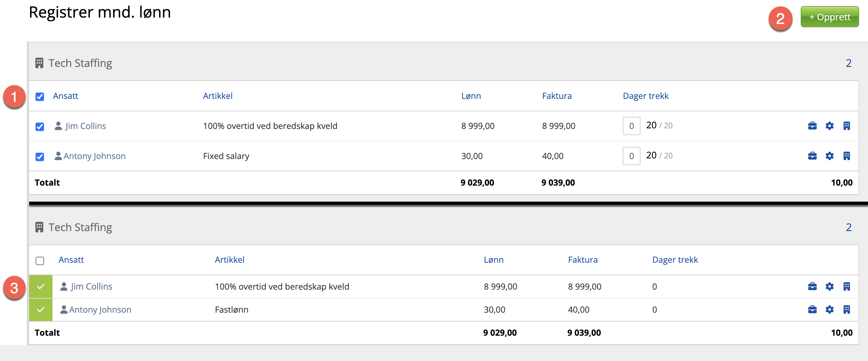Click briefcase icon in bottom Antony Johnson row
This screenshot has width=868, height=361.
click(812, 309)
